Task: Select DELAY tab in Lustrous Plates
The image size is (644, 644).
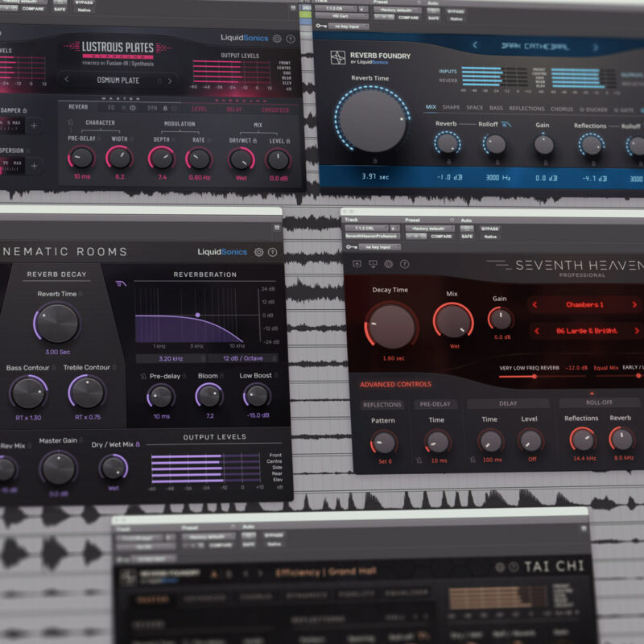Action: tap(234, 109)
